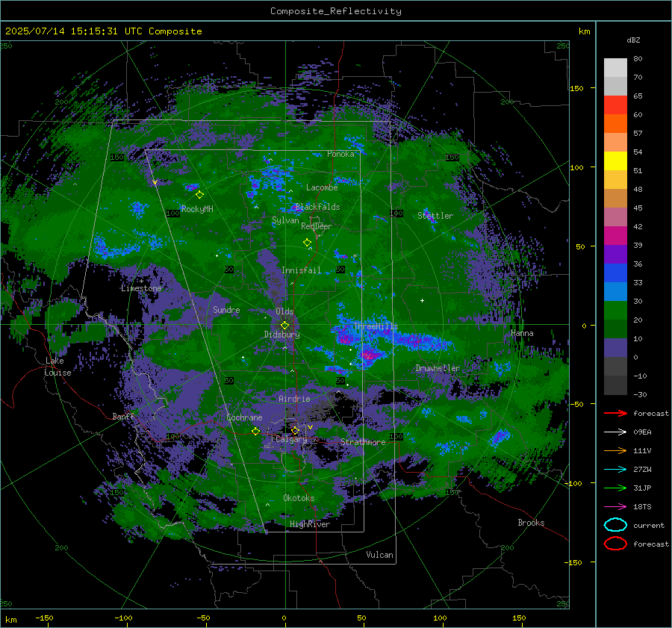
Task: Click the Sundre city label
Action: tap(226, 310)
